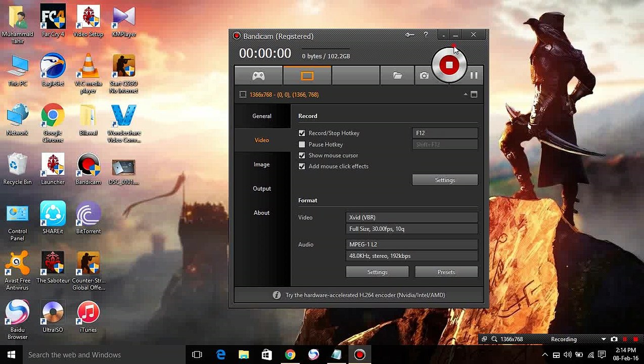Toggle the Record/Stop Hotkey checkbox
644x364 pixels.
tap(302, 133)
